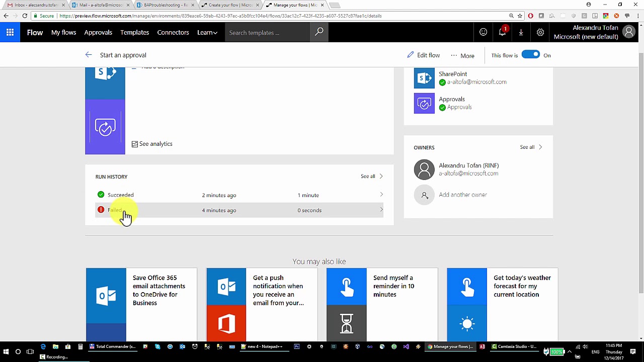Expand the Learn dropdown menu

(x=207, y=33)
